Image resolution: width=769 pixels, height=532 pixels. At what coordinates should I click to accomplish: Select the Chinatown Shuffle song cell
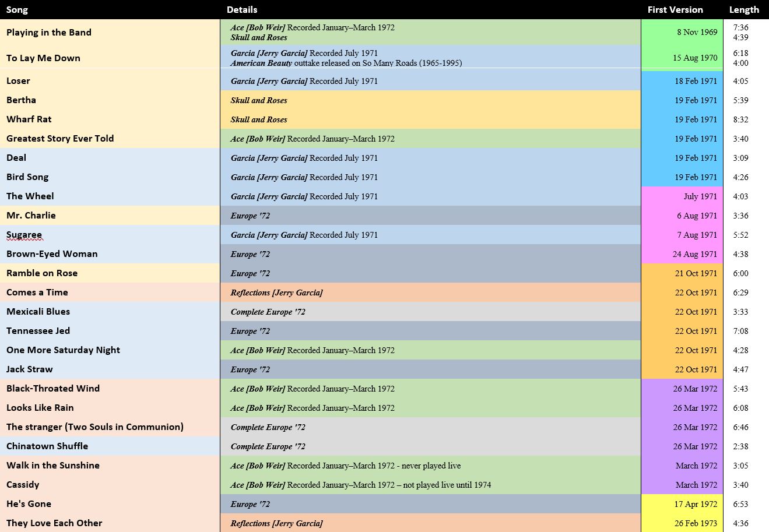pos(110,446)
